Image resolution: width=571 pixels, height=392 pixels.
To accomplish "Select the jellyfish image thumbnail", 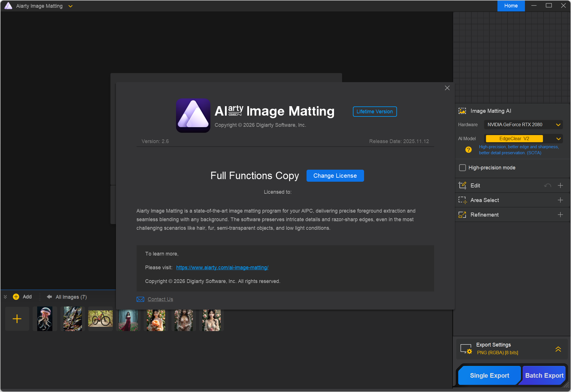I will point(45,319).
